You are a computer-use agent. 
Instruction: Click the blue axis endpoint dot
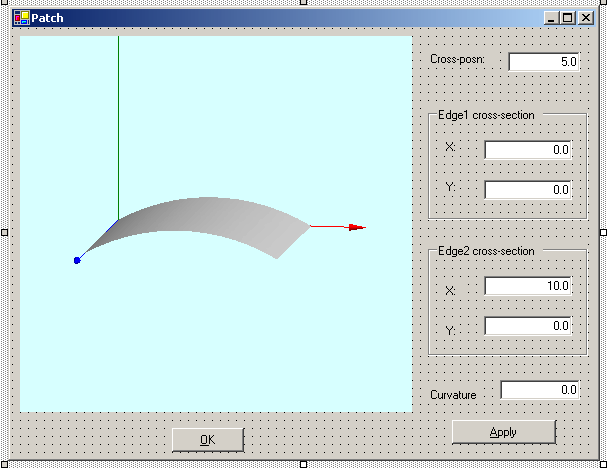pos(77,260)
